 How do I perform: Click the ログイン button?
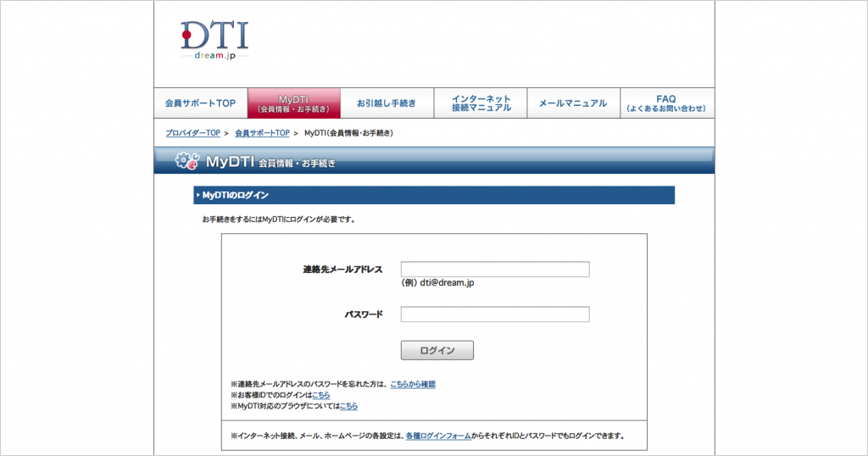[437, 350]
